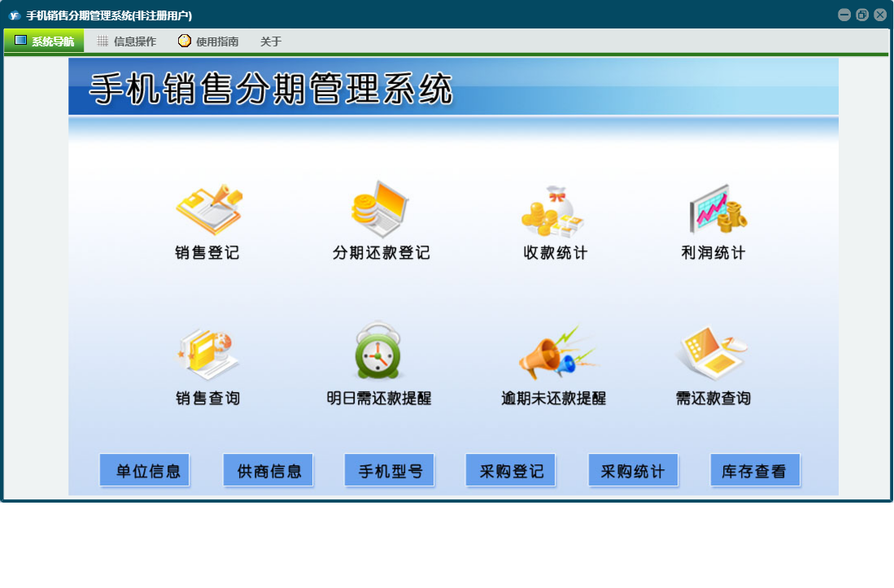Minimize the application window

click(844, 15)
